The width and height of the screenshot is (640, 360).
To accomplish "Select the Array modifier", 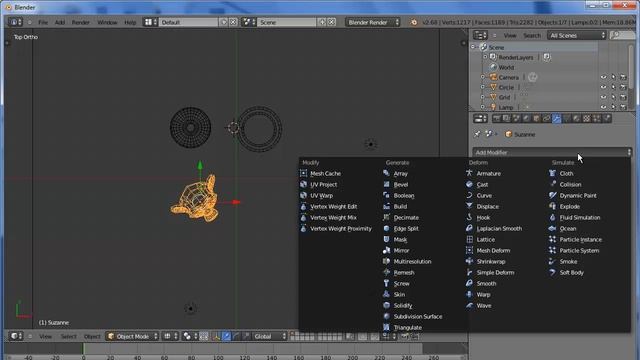I will (400, 173).
